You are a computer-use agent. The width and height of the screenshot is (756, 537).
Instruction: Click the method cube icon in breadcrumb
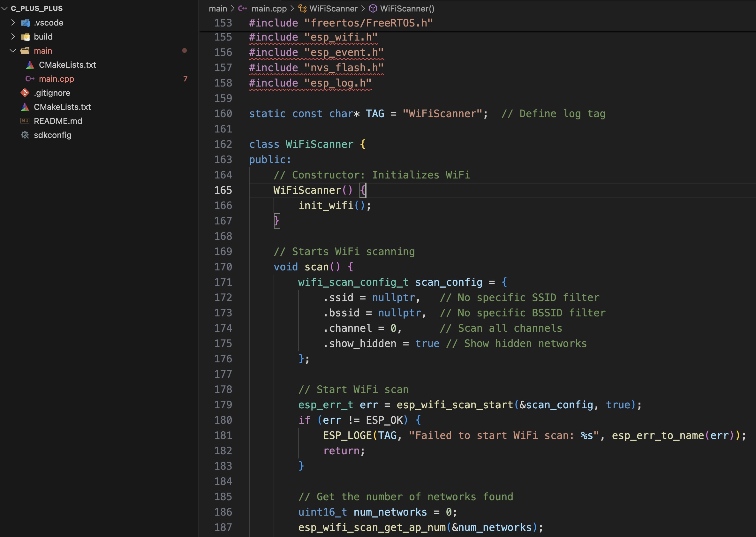373,8
